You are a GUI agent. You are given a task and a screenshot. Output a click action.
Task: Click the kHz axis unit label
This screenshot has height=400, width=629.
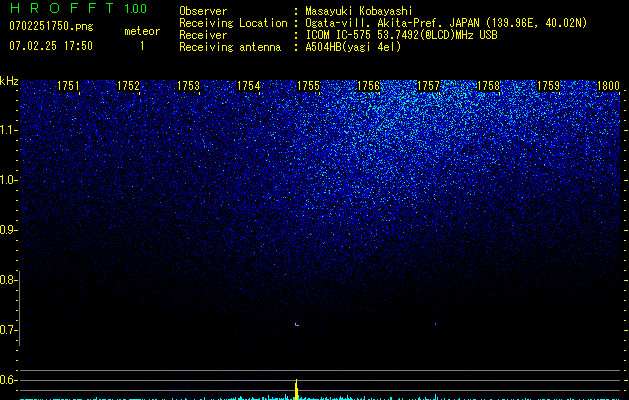pos(9,81)
